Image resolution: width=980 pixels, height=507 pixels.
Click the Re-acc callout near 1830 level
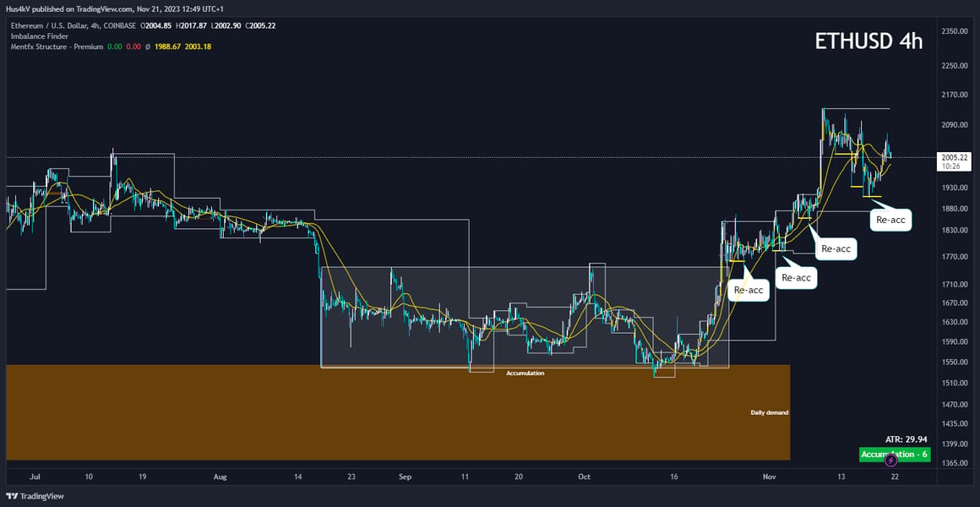point(836,248)
